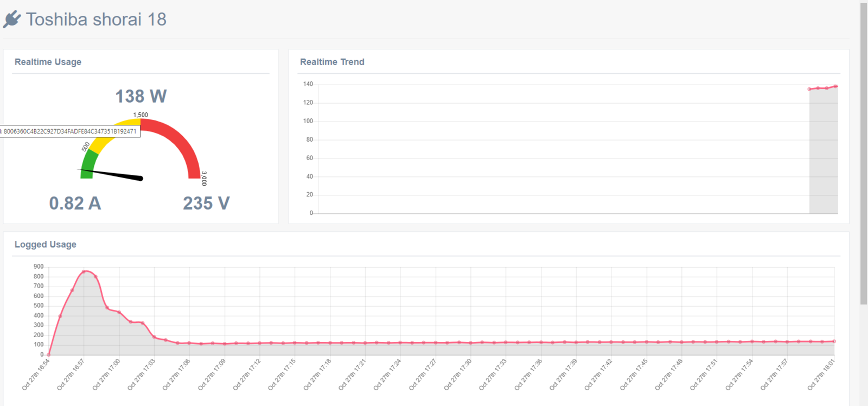Click the Oct 27th 17:00 axis label

pos(106,375)
